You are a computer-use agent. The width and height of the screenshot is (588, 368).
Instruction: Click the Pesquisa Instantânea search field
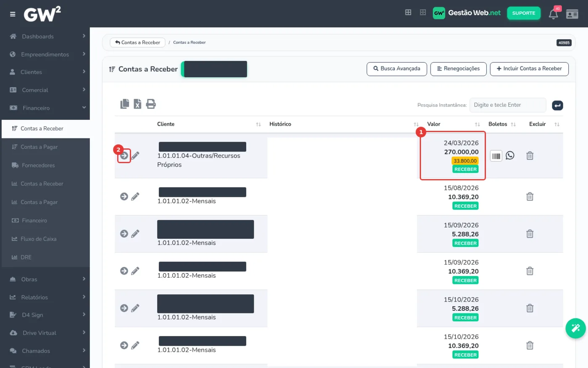(507, 105)
